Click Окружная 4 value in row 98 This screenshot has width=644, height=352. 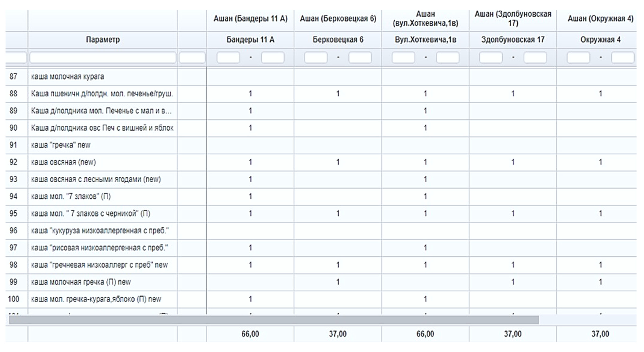(x=600, y=265)
